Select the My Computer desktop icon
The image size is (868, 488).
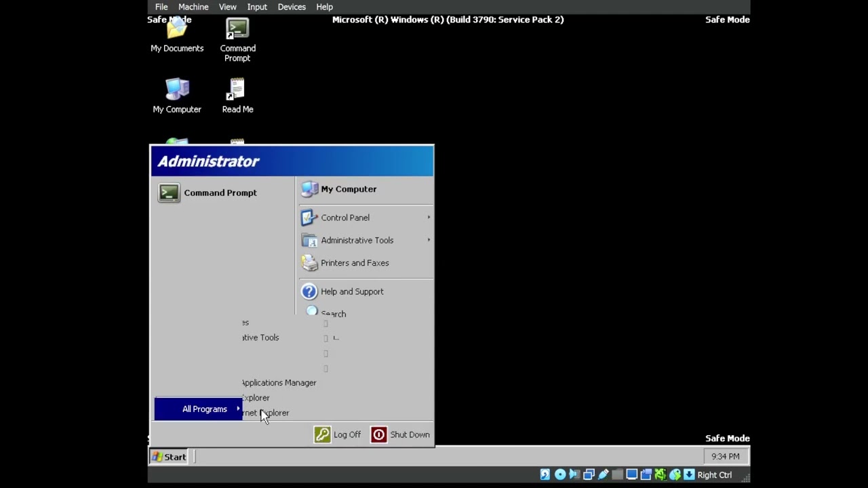point(177,96)
